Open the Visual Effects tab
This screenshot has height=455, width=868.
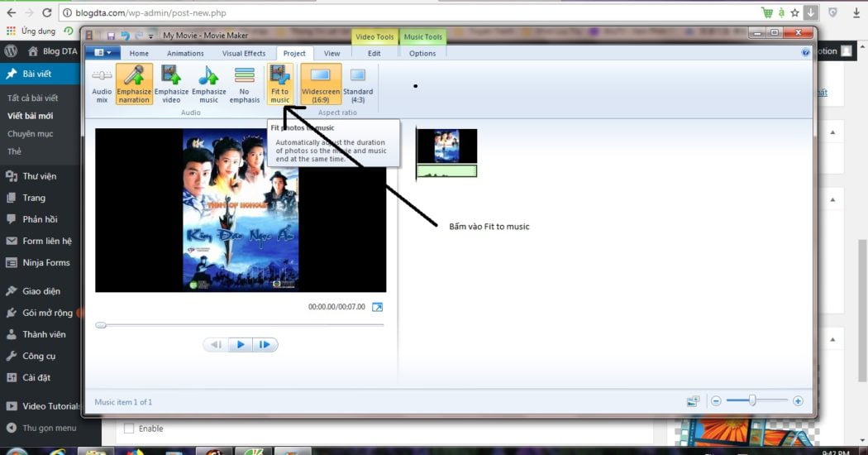pyautogui.click(x=244, y=53)
